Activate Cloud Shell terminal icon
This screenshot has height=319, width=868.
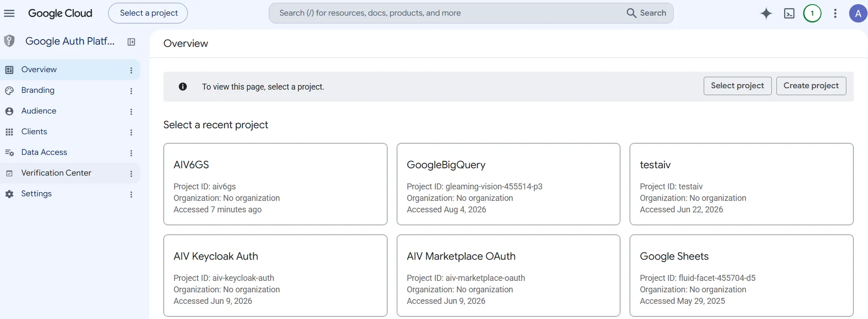[789, 13]
